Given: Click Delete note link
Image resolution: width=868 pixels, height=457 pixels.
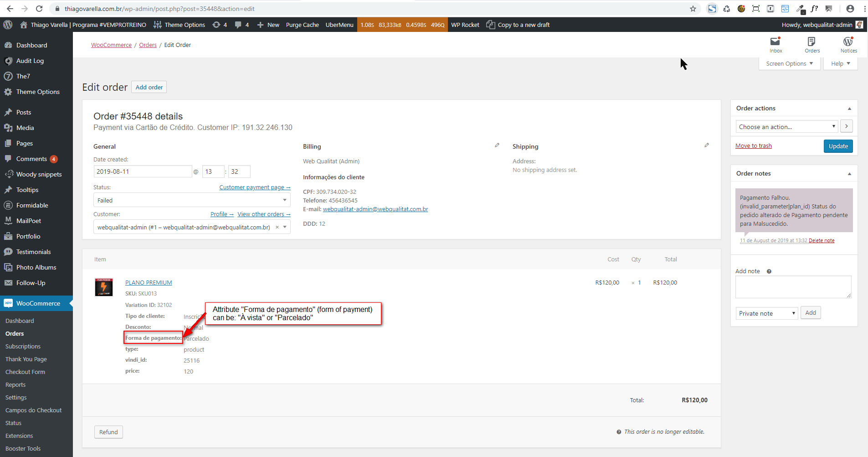Looking at the screenshot, I should [x=822, y=241].
